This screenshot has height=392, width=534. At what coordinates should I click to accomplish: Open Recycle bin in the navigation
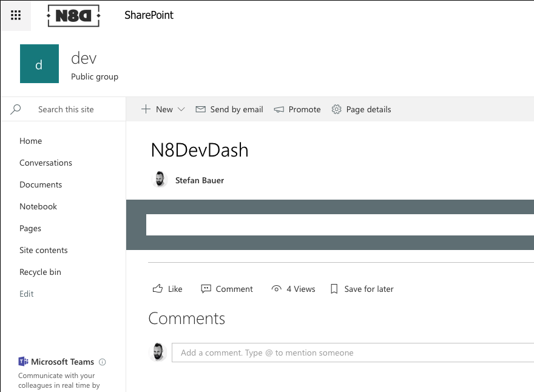(40, 272)
